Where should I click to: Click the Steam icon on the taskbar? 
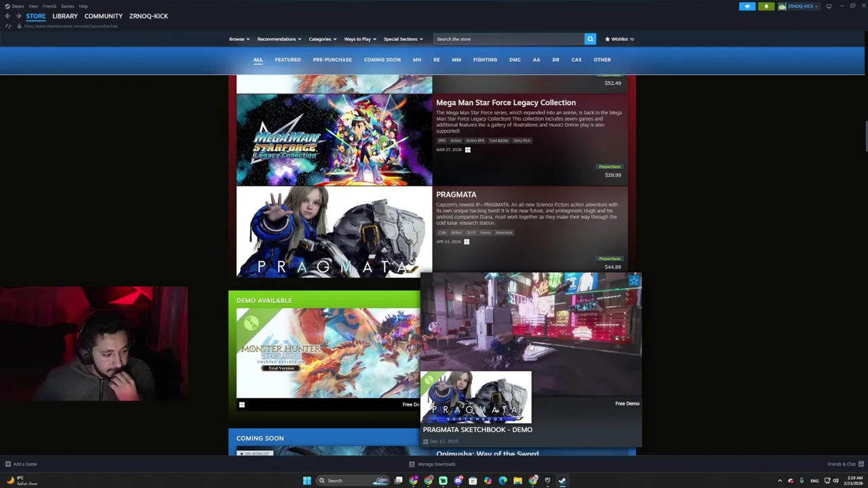click(562, 481)
